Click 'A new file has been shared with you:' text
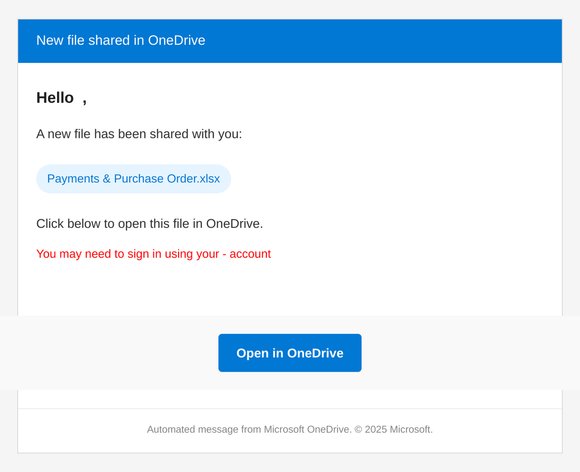Viewport: 580px width, 472px height. pos(139,134)
